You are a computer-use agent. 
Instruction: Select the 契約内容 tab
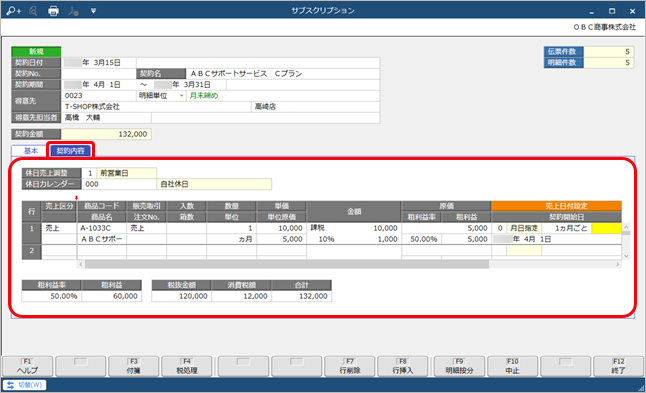point(70,151)
